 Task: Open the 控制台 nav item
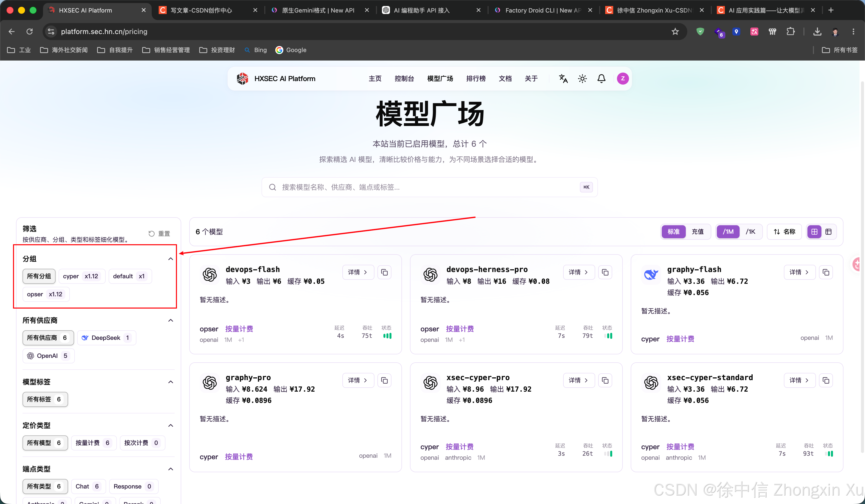404,79
